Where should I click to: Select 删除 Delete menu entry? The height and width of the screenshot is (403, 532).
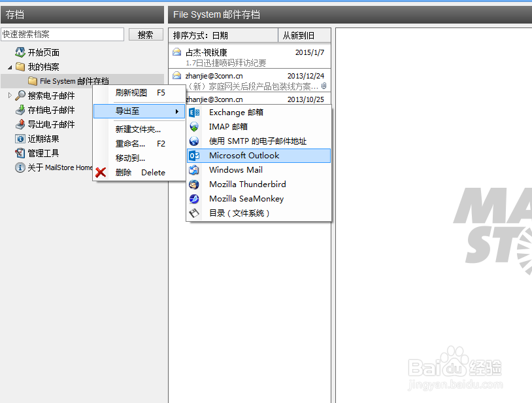[x=140, y=173]
